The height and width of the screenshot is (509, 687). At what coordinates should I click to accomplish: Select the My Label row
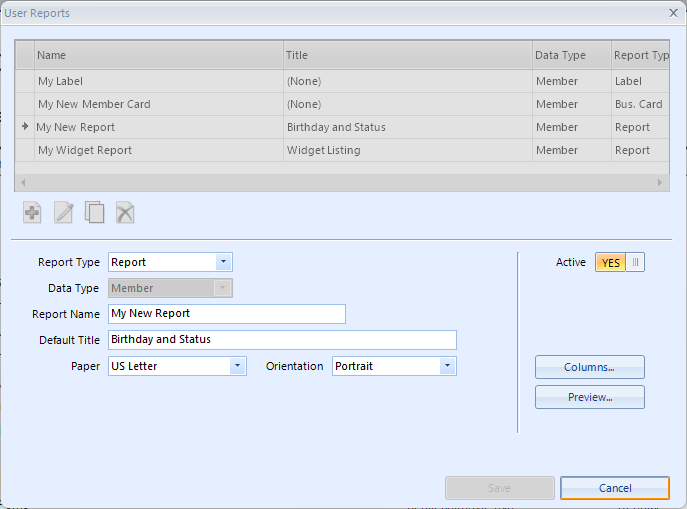click(x=342, y=81)
